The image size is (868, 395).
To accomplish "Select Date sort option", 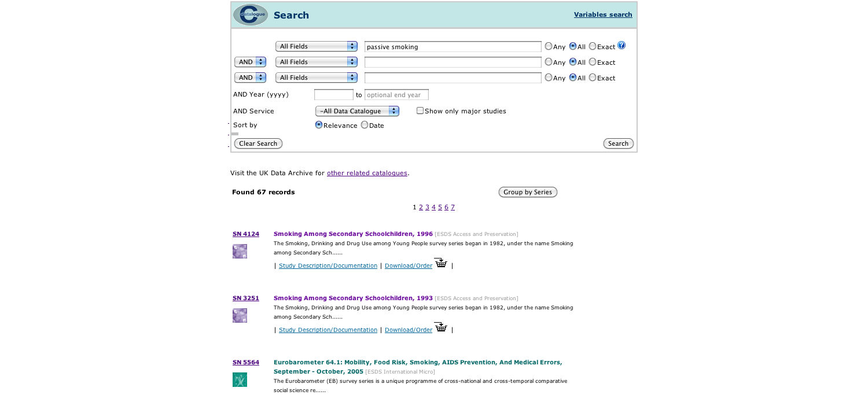I will tap(365, 125).
